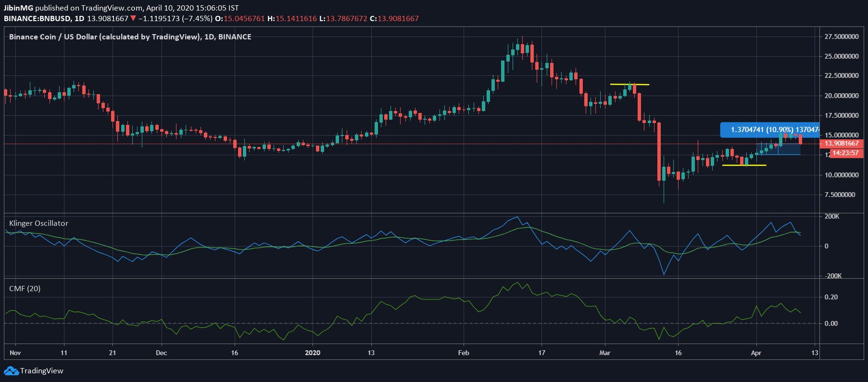Click the change value −1.1195173 (−7.45%)
Viewport: 868px width, 382px height.
[x=175, y=19]
